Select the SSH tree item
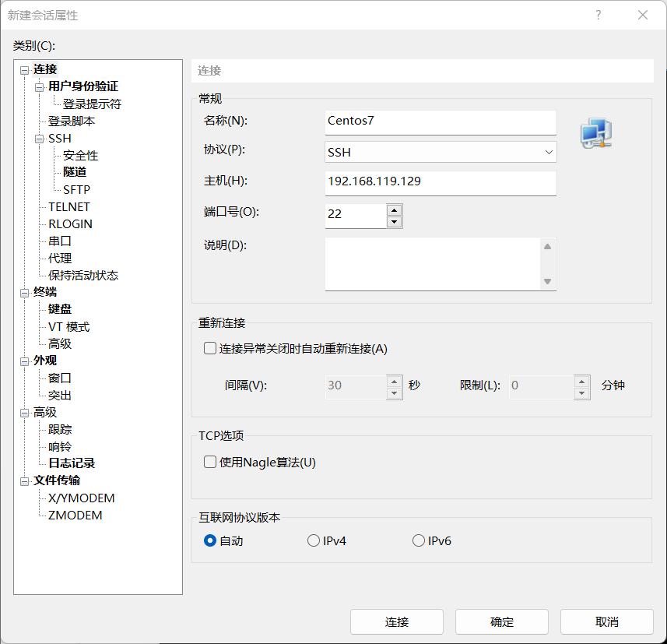Screen dimensions: 667x644 pos(60,139)
